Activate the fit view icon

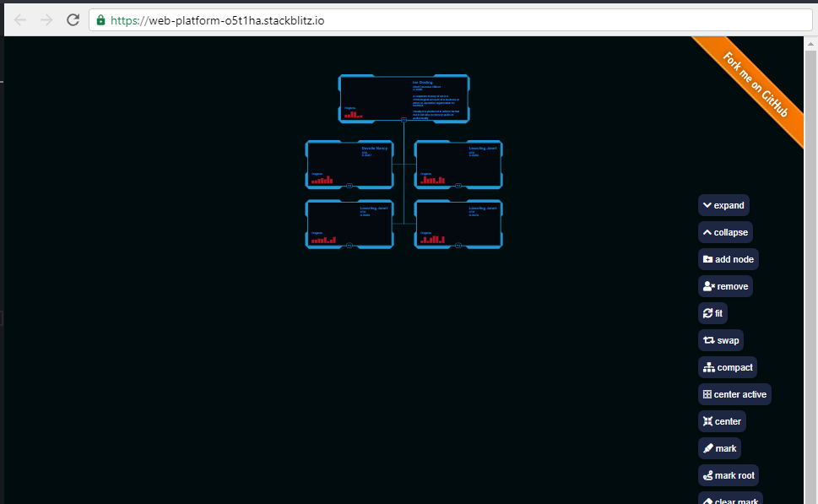click(707, 313)
